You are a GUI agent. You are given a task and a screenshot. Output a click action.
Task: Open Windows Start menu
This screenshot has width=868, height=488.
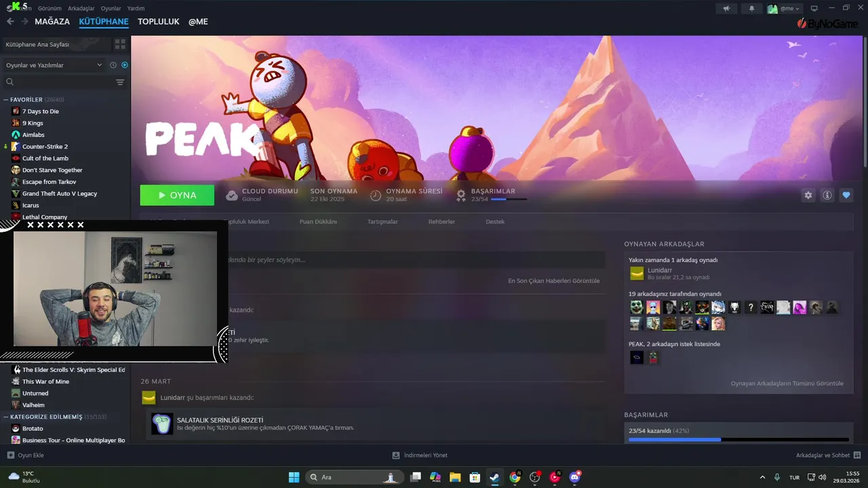(x=294, y=477)
